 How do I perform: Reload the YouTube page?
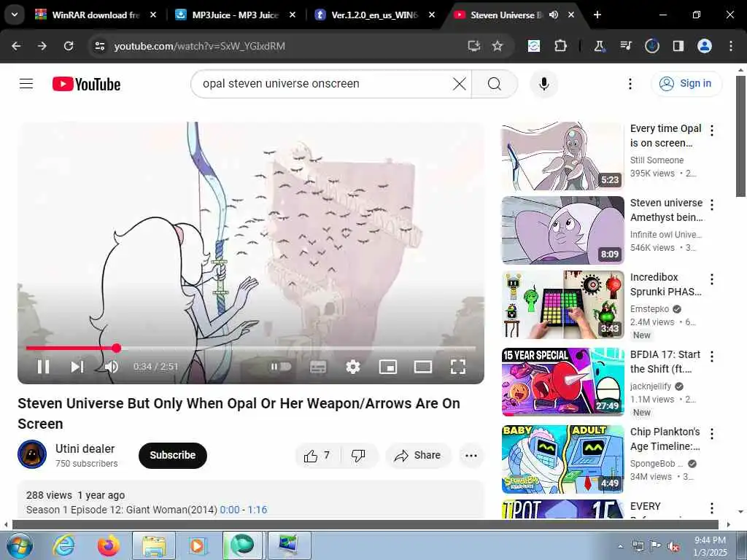pyautogui.click(x=69, y=46)
